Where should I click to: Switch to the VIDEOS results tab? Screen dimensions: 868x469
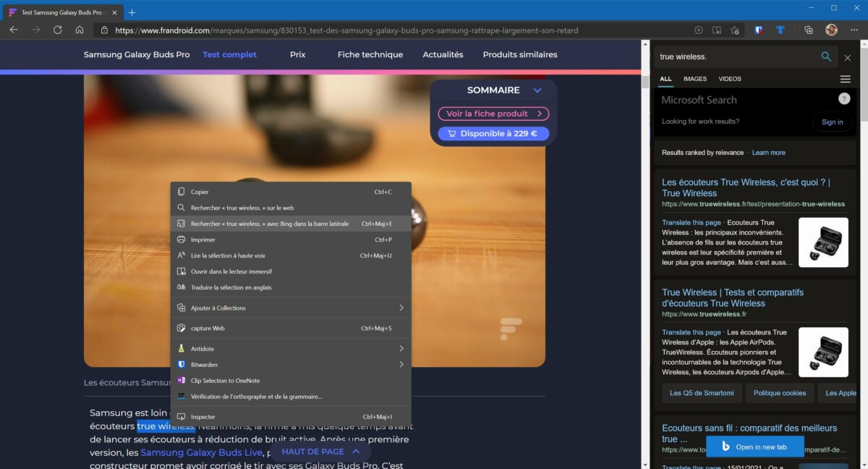[x=730, y=79]
